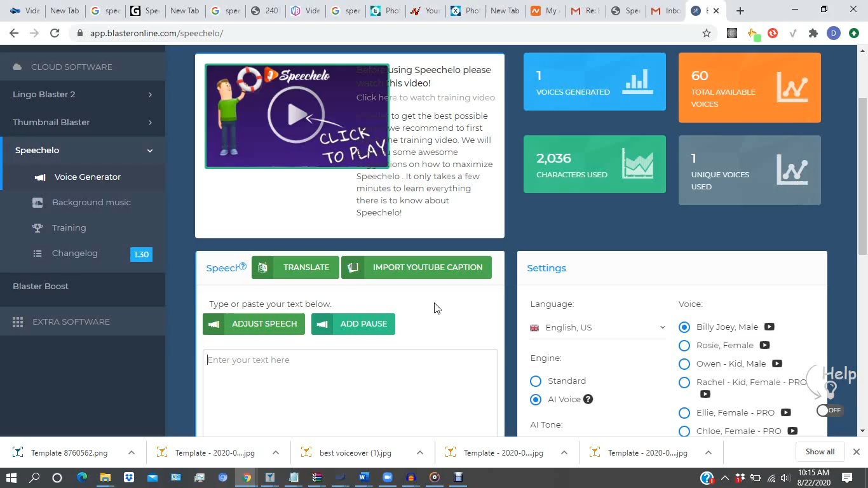Go back to previous page
This screenshot has width=868, height=488.
tap(14, 33)
